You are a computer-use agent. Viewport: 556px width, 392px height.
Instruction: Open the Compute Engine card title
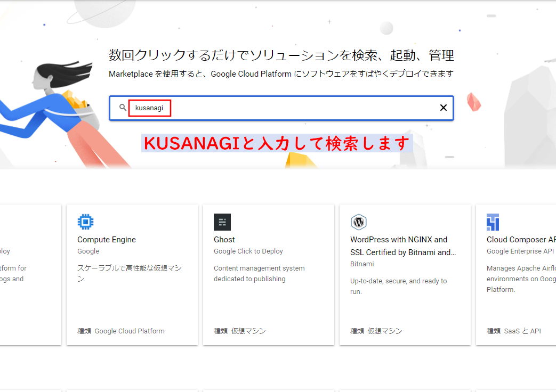(107, 240)
